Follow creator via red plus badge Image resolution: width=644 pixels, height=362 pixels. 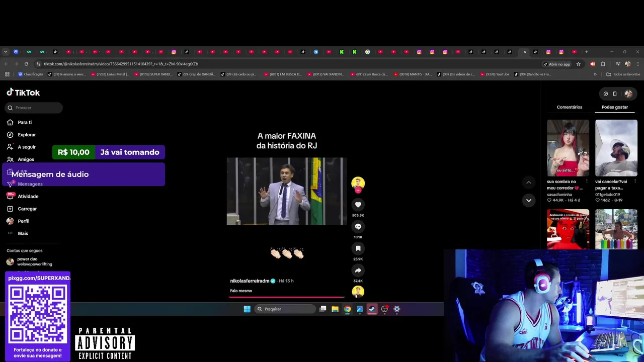pyautogui.click(x=358, y=191)
